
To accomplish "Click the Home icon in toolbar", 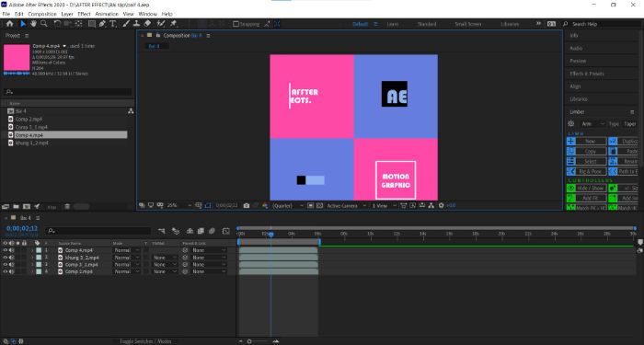I will click(x=10, y=24).
